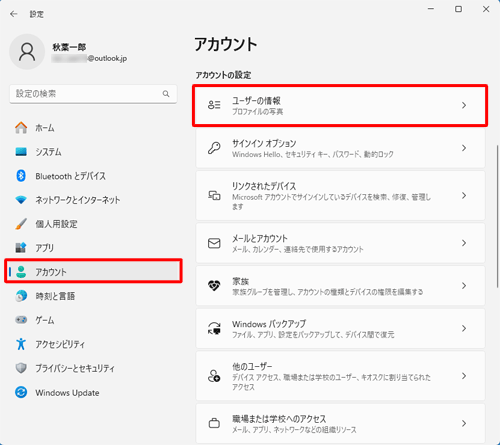This screenshot has height=445, width=500.
Task: Select ゲーム label in the sidebar
Action: [45, 320]
